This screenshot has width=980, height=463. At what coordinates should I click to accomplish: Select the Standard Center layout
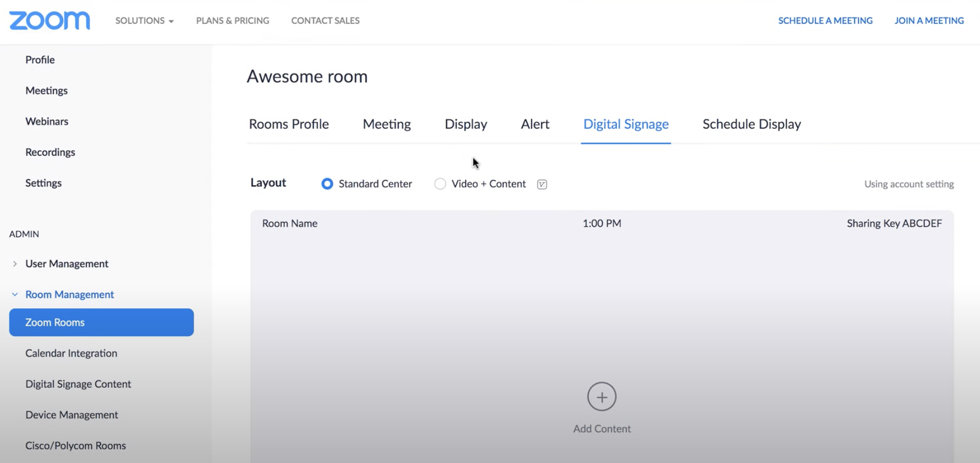(x=327, y=184)
